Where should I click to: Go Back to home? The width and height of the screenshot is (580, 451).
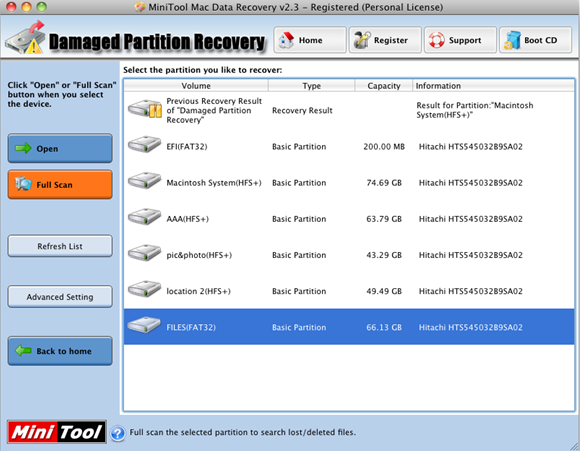click(60, 351)
